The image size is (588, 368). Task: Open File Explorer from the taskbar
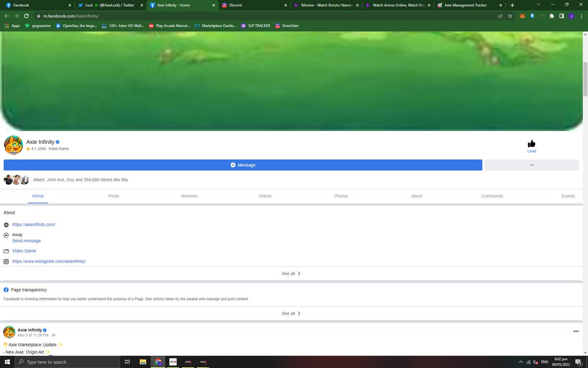(x=143, y=362)
